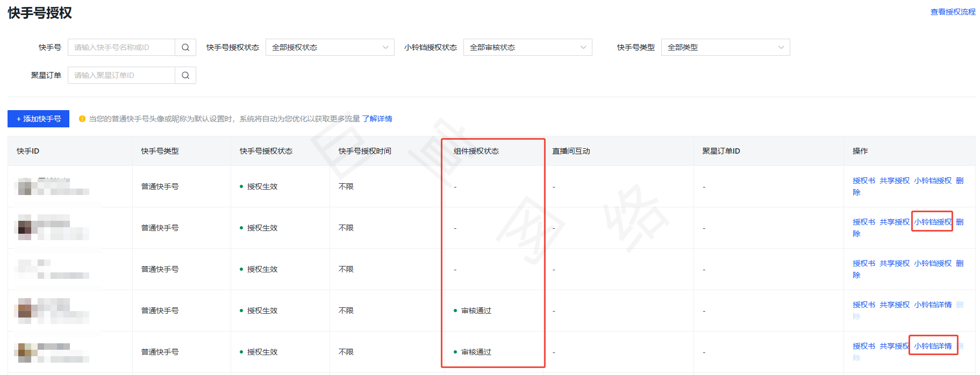Viewport: 980px width, 375px height.
Task: Click 审核通过 status in the last row
Action: pyautogui.click(x=476, y=352)
